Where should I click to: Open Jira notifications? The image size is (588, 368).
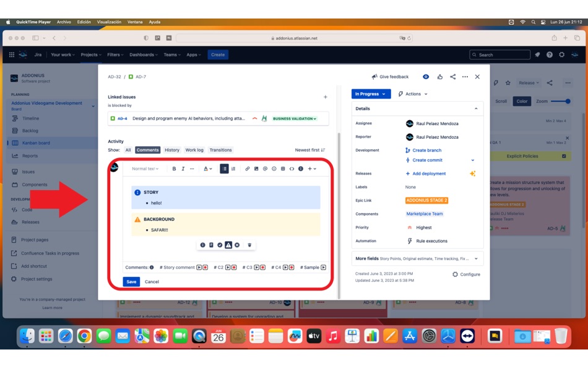pyautogui.click(x=537, y=55)
